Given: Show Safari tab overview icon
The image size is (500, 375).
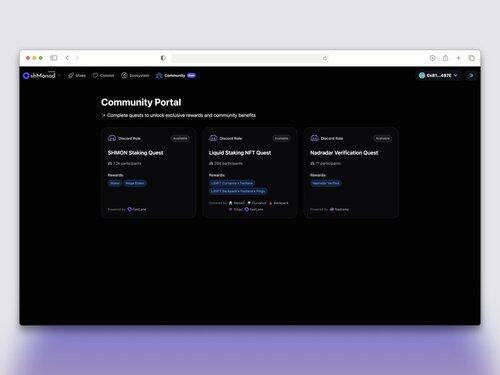Looking at the screenshot, I should coord(471,58).
